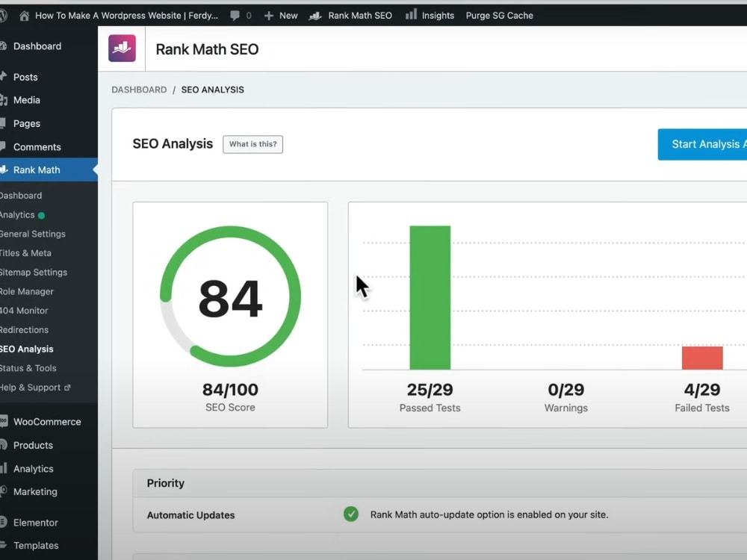Open Dashboard in the main sidebar
The width and height of the screenshot is (747, 560).
coord(37,46)
